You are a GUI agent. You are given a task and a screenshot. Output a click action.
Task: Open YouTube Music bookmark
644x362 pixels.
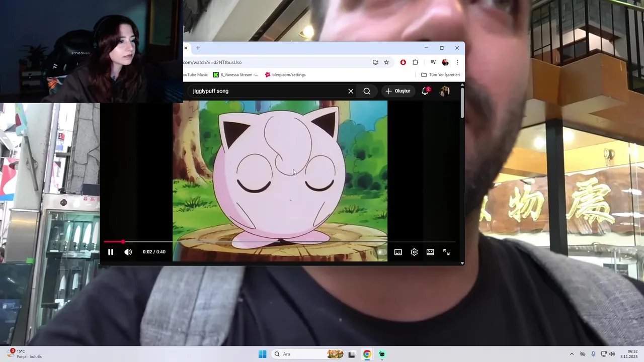pos(195,75)
